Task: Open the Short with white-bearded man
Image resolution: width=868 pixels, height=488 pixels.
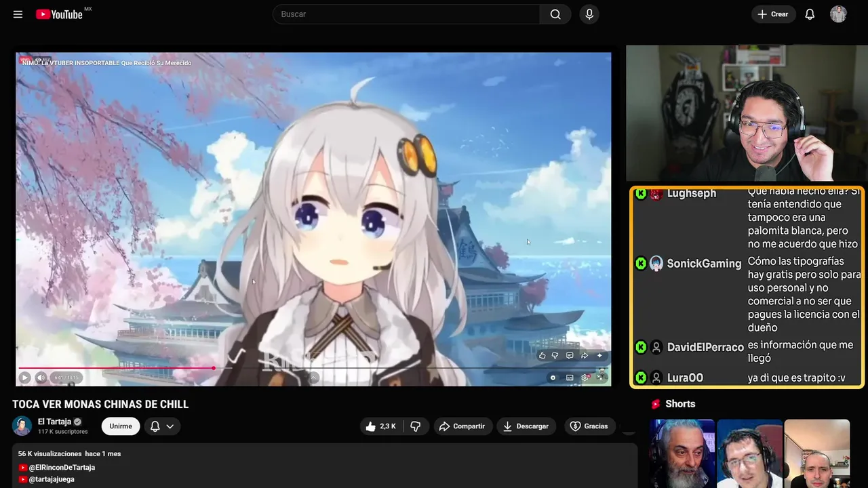Action: coord(682,453)
